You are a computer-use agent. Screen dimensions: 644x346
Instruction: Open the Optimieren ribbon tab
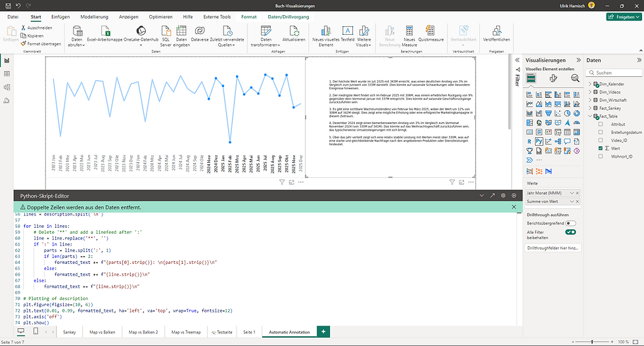point(160,17)
